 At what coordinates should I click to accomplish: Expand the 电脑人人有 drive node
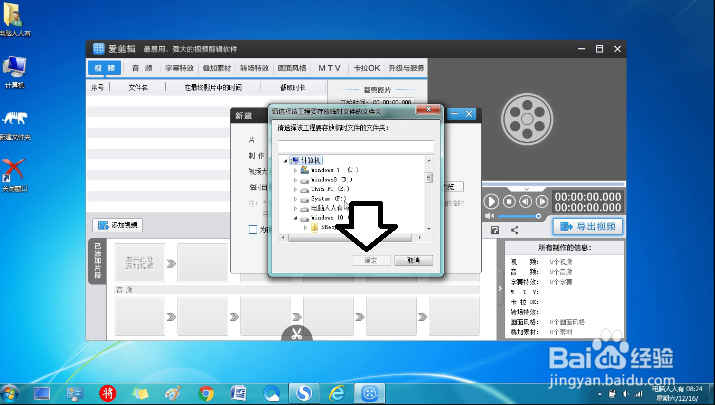295,208
